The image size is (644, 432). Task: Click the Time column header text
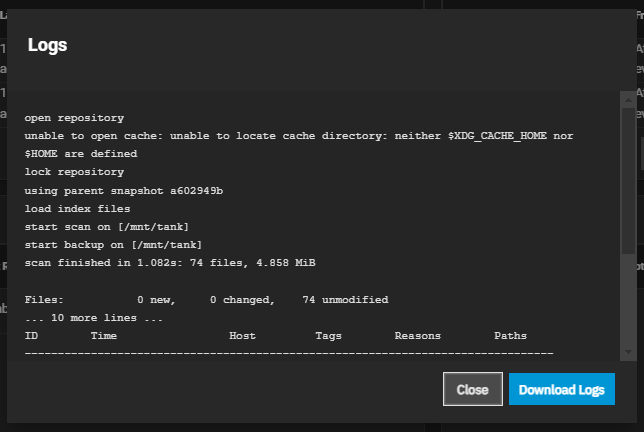click(104, 335)
